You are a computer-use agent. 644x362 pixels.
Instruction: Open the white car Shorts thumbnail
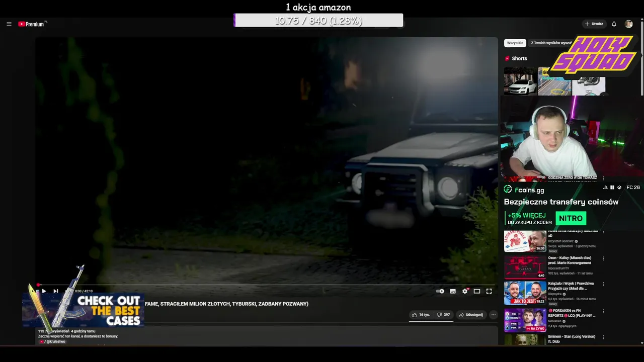tap(520, 81)
